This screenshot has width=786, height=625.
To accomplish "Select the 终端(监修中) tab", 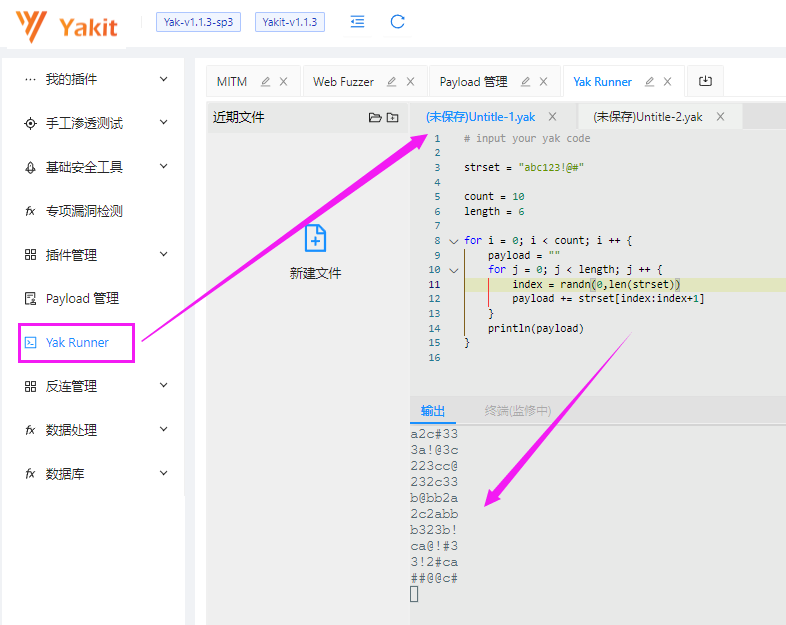I will pos(518,411).
